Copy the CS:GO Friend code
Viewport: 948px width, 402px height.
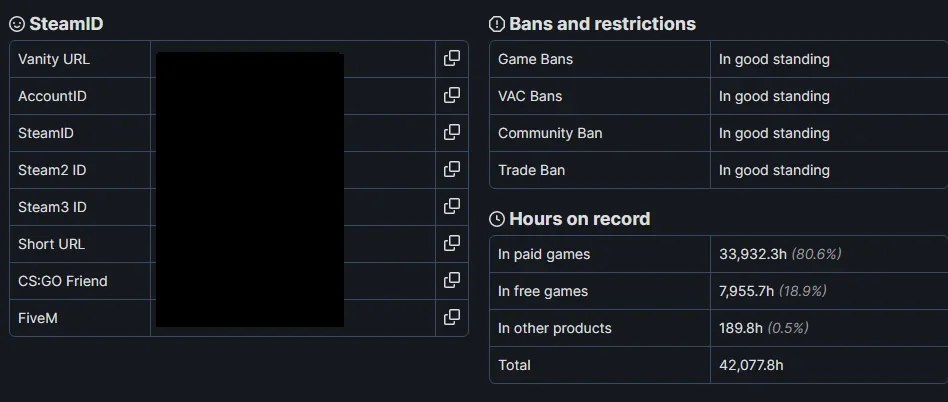(x=452, y=280)
